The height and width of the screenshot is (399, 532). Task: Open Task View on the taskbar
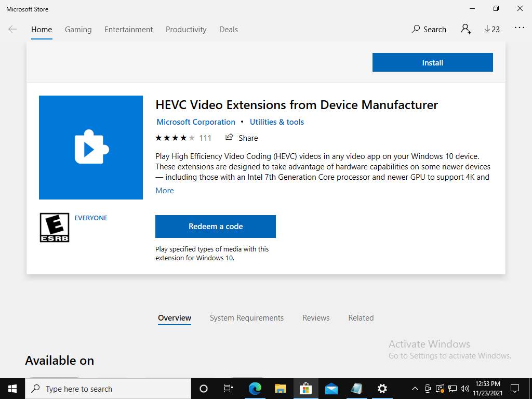click(x=229, y=389)
